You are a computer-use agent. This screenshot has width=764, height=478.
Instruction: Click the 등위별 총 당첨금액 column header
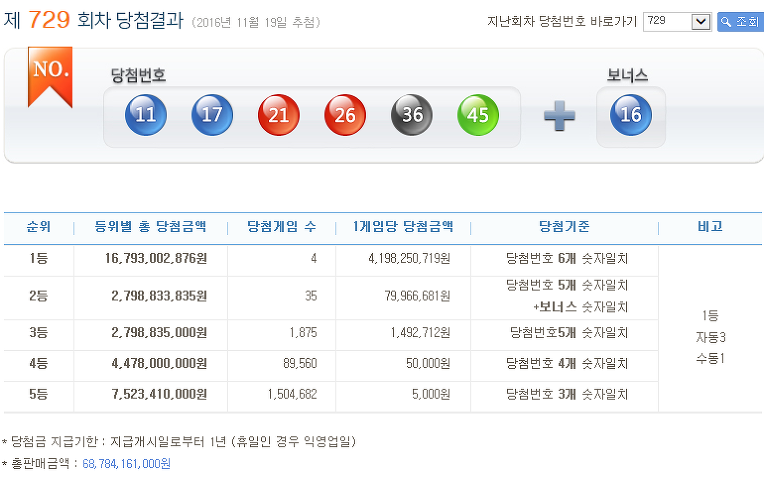point(150,227)
